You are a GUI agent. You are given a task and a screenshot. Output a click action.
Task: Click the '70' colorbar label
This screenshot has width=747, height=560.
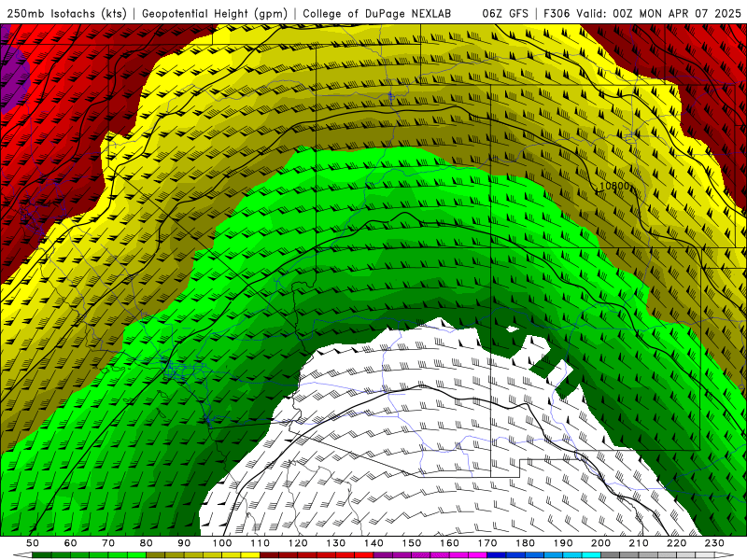(x=108, y=543)
